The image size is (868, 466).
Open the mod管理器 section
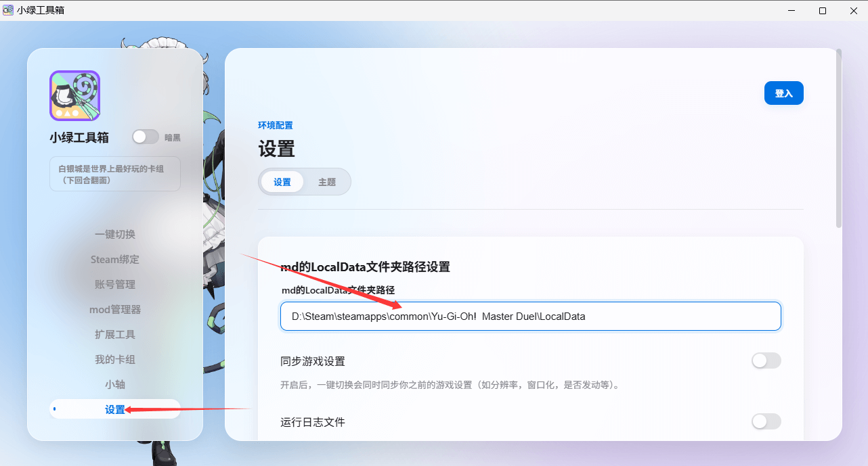pyautogui.click(x=114, y=309)
